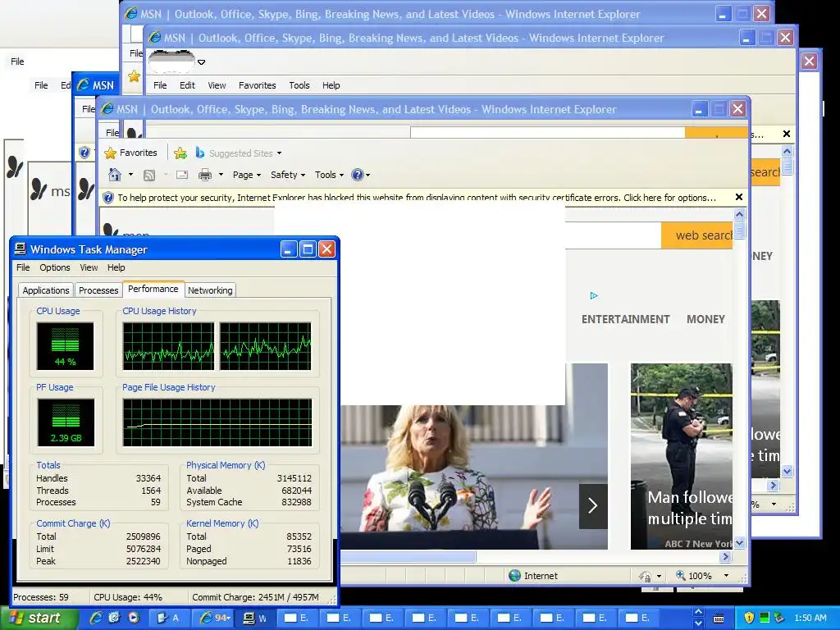Open Task Manager Options menu
The height and width of the screenshot is (630, 840).
[55, 267]
